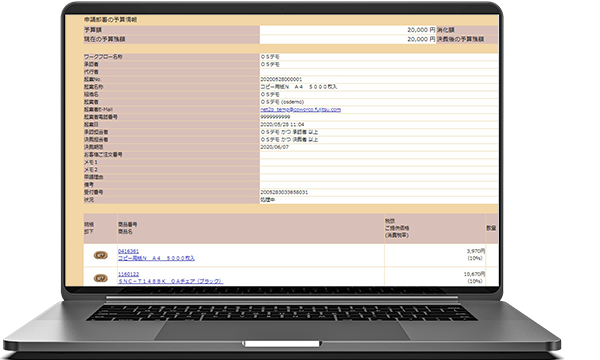Select the receipt number 2005283033658031

pyautogui.click(x=284, y=192)
